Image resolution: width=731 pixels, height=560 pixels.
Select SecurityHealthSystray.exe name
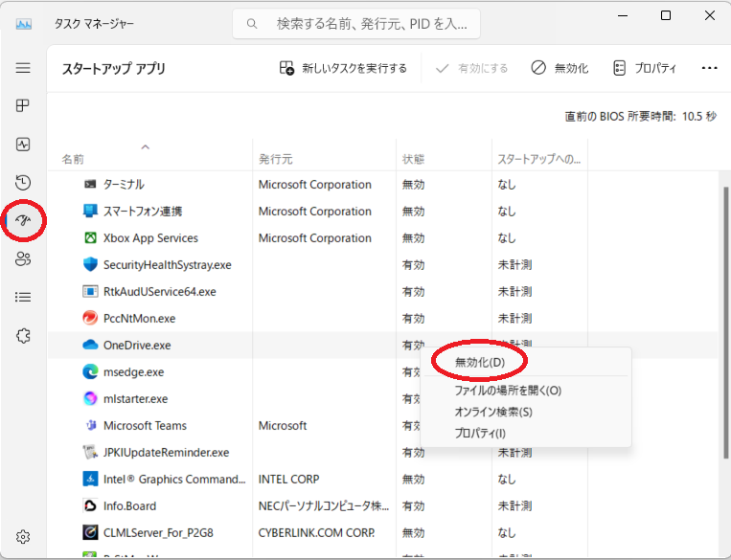(x=168, y=265)
